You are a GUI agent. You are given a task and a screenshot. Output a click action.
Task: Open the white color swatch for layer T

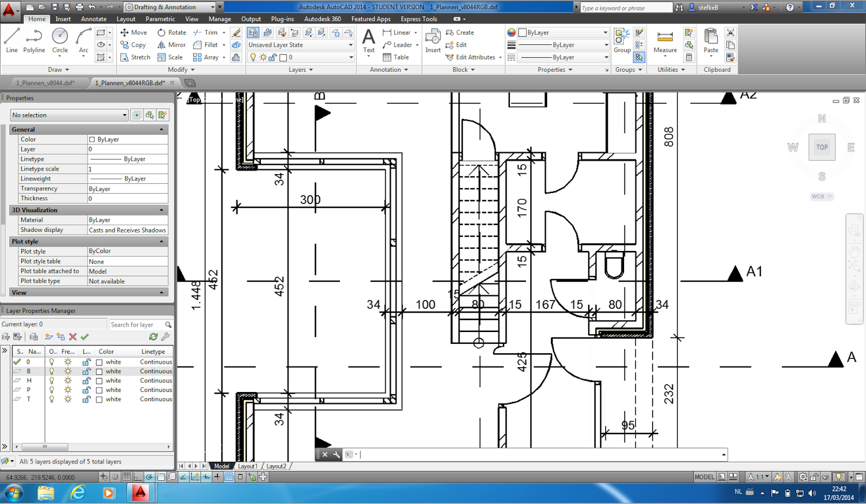100,399
